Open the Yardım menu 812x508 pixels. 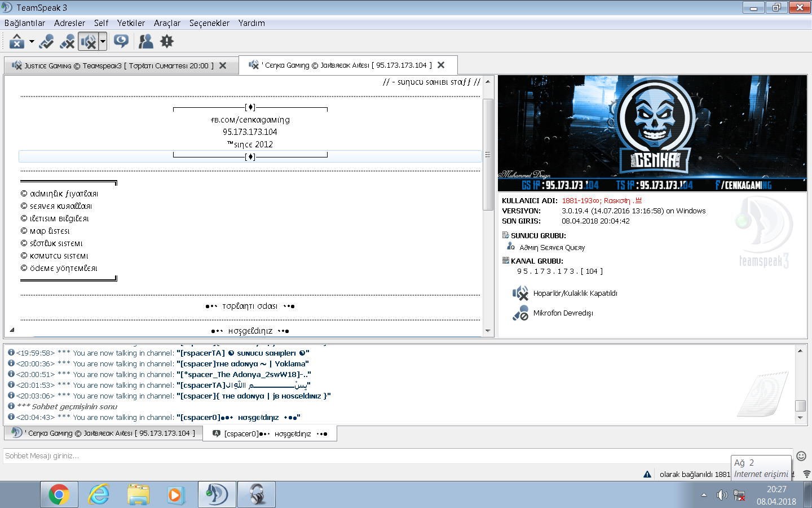tap(251, 23)
